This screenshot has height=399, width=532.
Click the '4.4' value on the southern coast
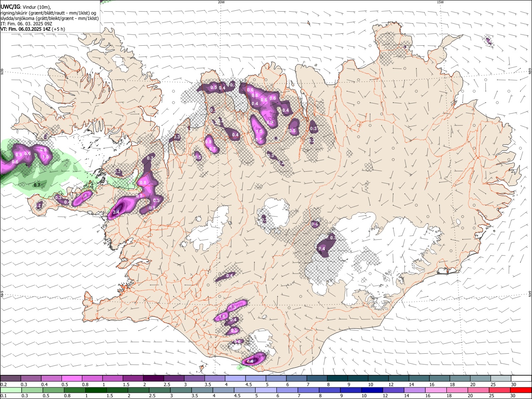click(250, 362)
